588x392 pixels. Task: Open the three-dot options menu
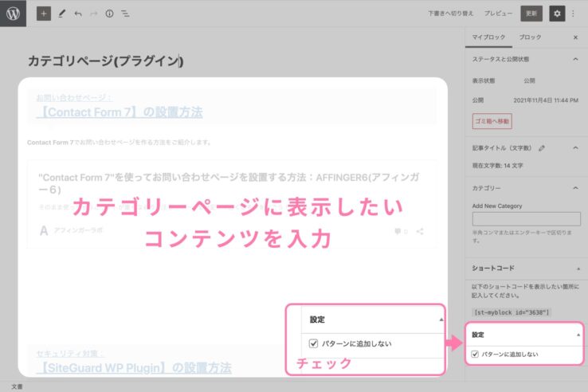coord(573,14)
